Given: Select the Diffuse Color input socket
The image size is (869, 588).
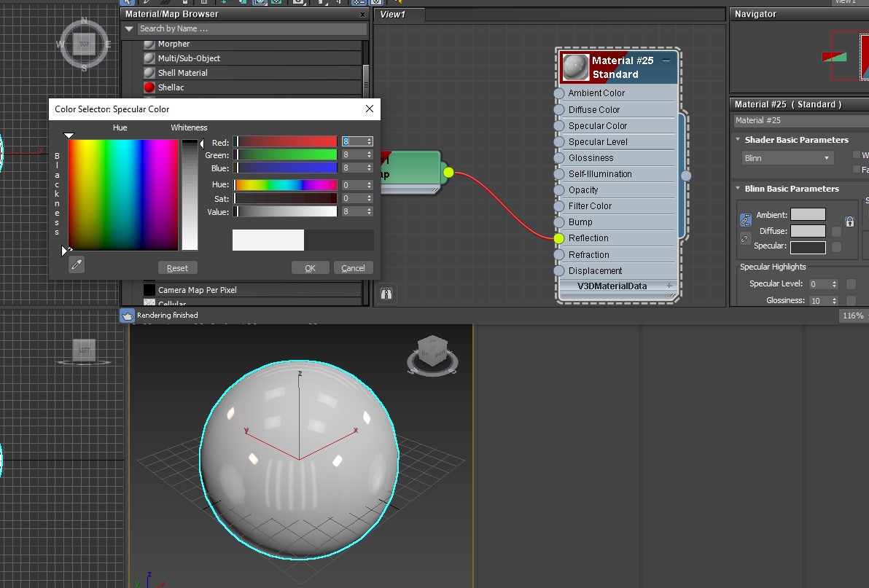Looking at the screenshot, I should point(559,109).
